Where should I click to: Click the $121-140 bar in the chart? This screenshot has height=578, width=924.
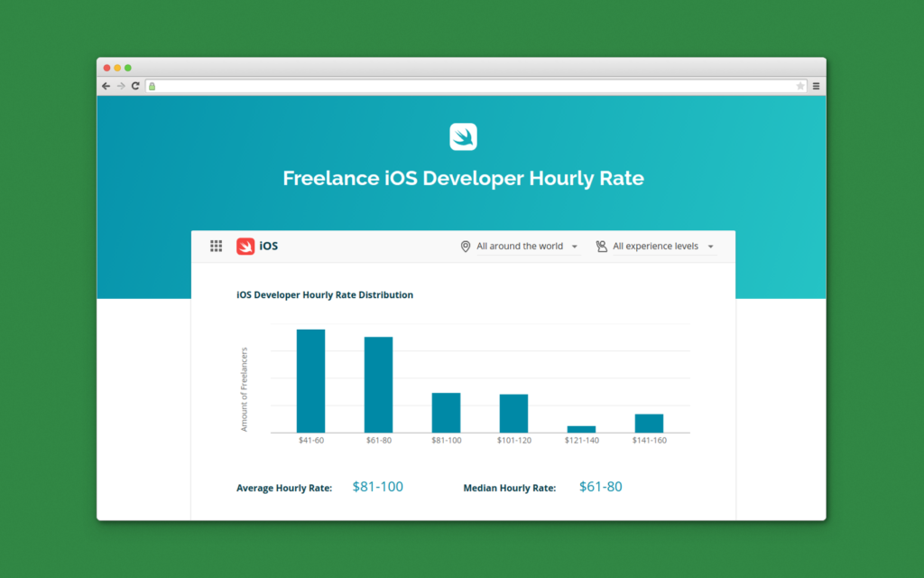[582, 429]
